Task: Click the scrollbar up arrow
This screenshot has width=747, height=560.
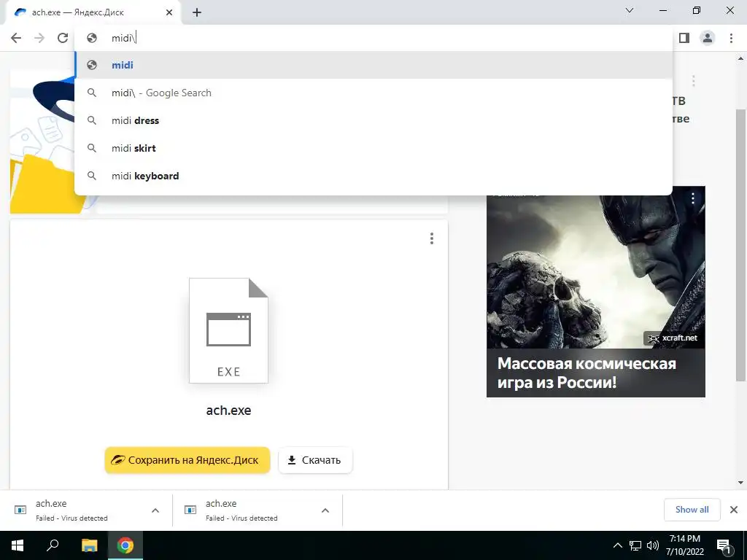Action: point(741,58)
